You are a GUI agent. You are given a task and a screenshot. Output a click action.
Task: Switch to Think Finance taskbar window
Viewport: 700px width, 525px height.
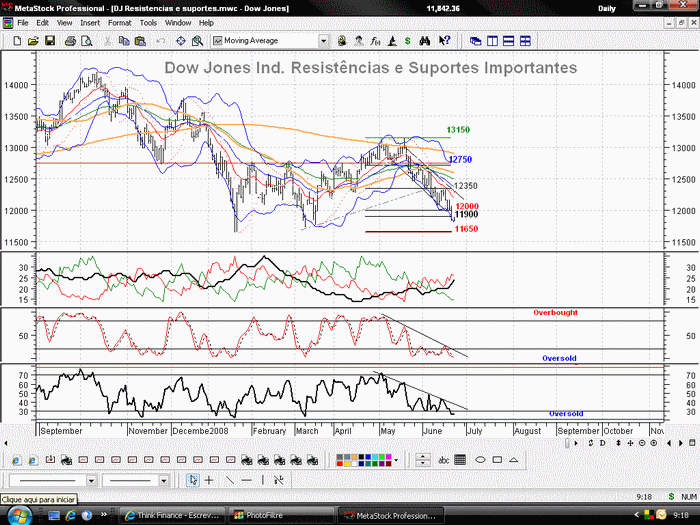click(x=173, y=515)
